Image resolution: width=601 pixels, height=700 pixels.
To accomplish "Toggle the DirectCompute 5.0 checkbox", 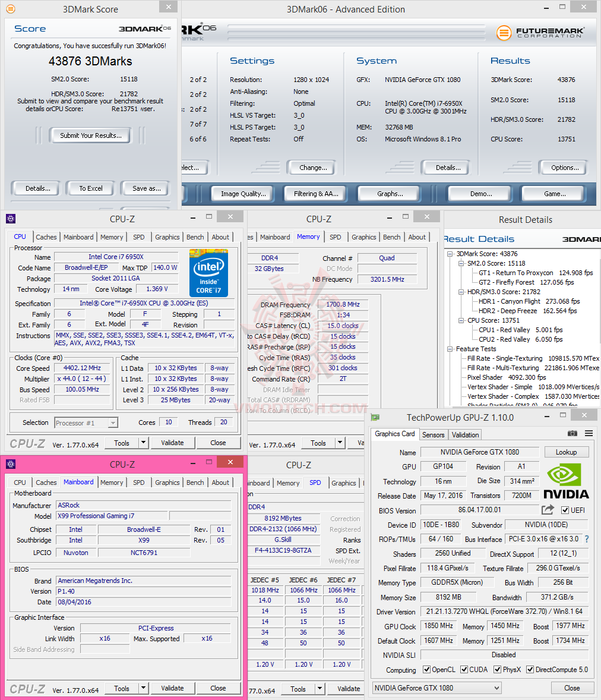I will point(530,669).
